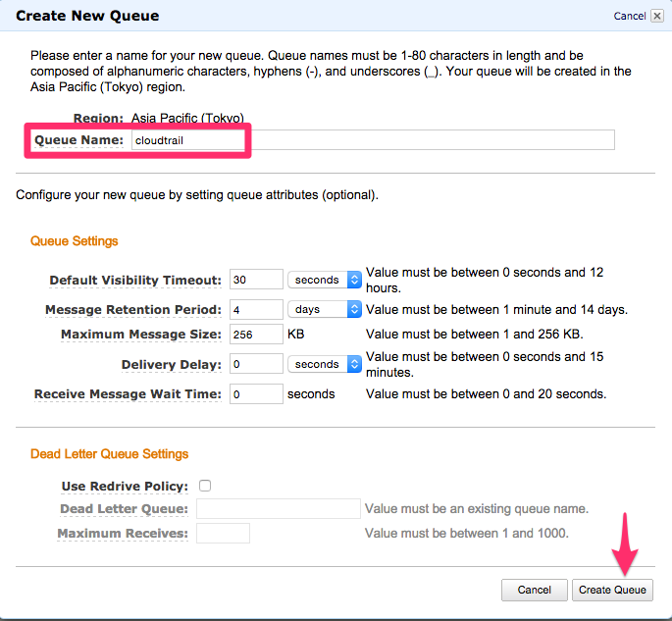This screenshot has width=672, height=621.
Task: Click the Receive Message Wait Time field
Action: click(256, 394)
